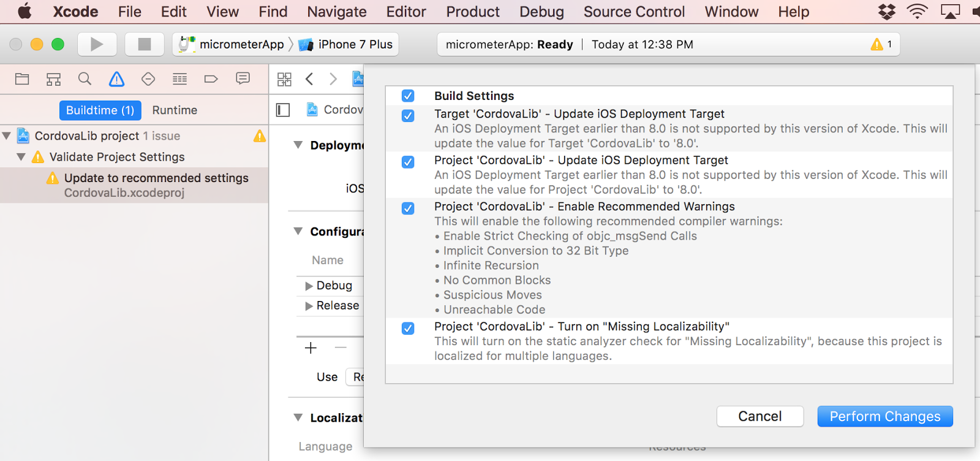
Task: Select the Issue navigator warning icon
Action: pyautogui.click(x=116, y=79)
